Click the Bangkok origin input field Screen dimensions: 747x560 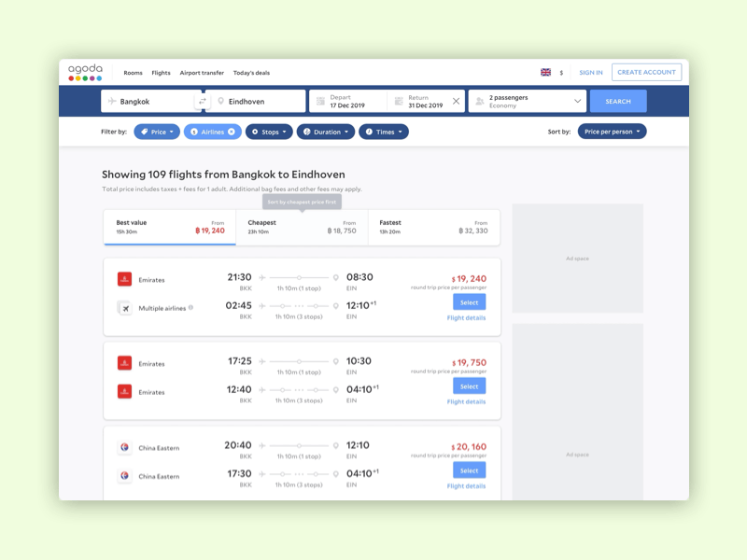(149, 100)
